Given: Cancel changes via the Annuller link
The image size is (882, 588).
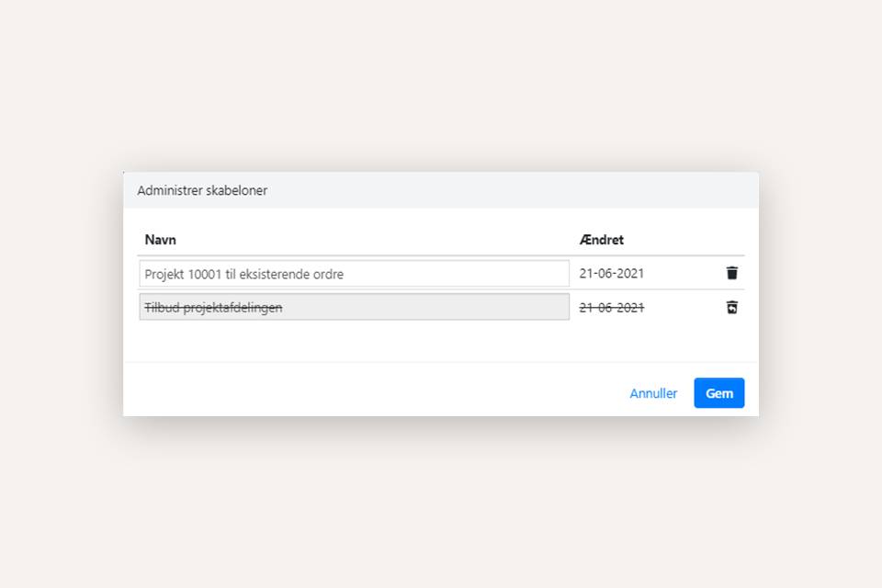Looking at the screenshot, I should point(653,393).
